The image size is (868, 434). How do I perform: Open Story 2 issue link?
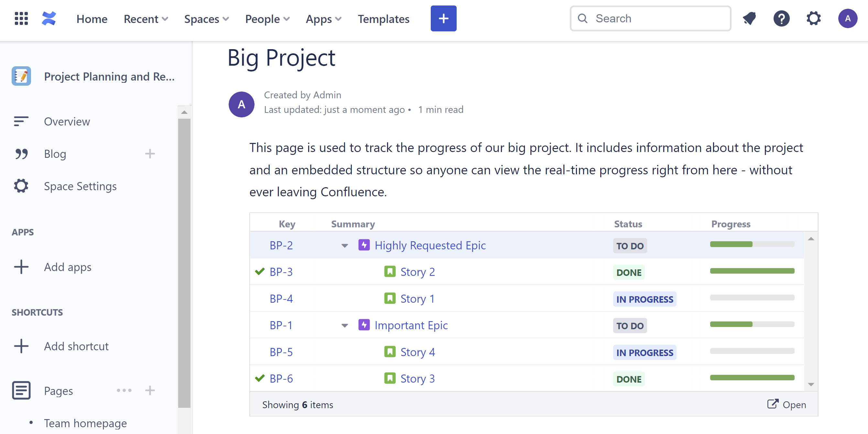(x=418, y=272)
